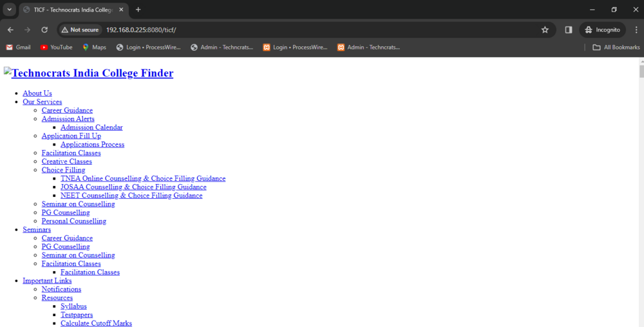
Task: Close the TICF browser tab
Action: coord(121,10)
